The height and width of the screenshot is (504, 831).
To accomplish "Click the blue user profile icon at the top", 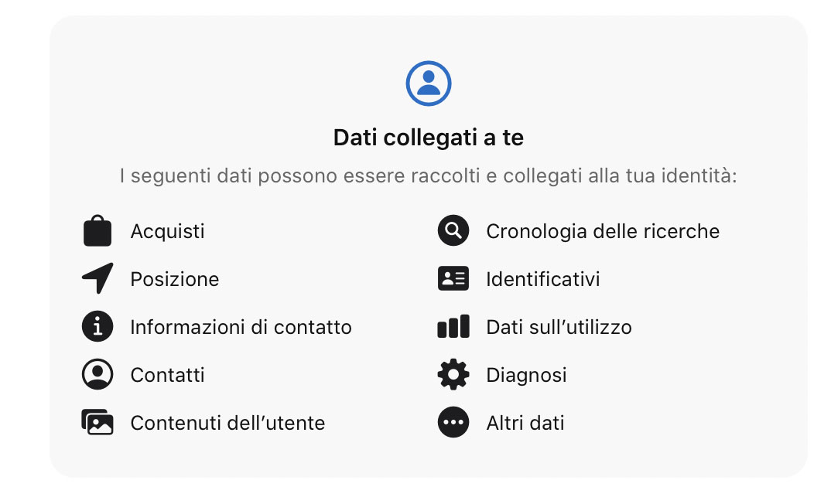I will (428, 83).
